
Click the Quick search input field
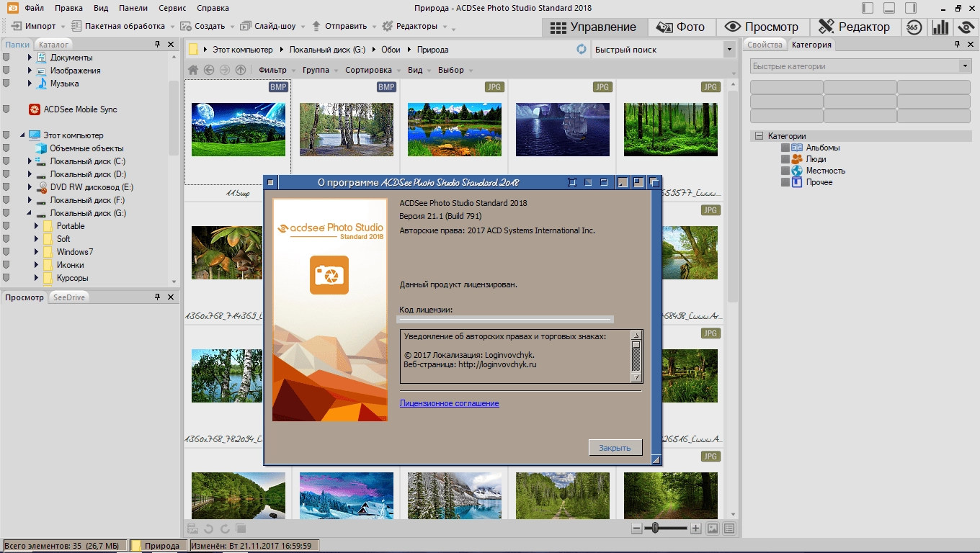click(656, 50)
